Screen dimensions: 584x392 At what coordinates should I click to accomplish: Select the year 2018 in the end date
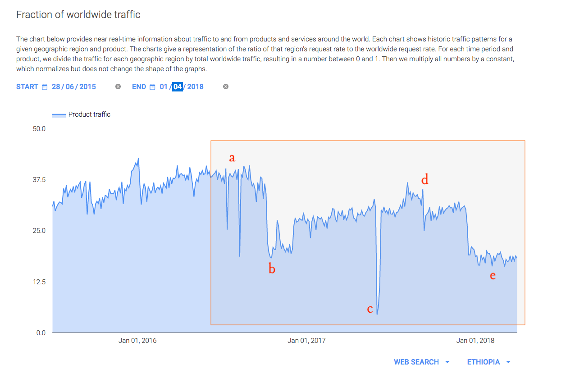(195, 87)
